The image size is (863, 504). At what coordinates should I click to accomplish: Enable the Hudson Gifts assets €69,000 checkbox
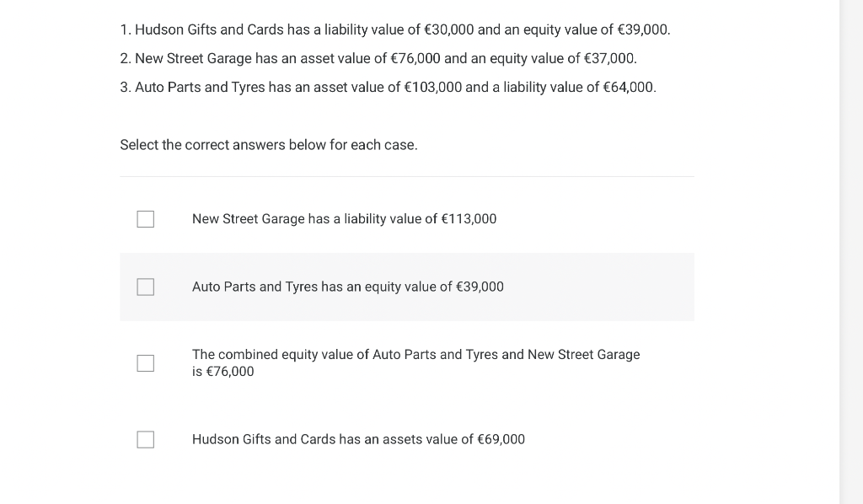(146, 440)
